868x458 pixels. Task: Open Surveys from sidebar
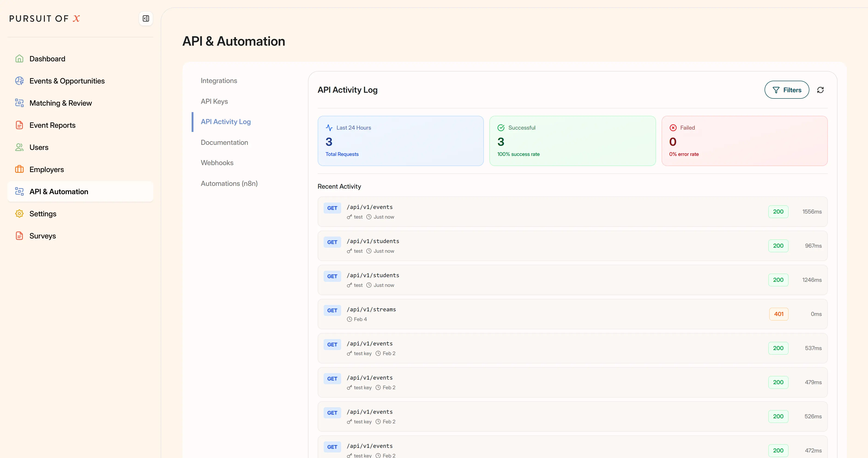pyautogui.click(x=80, y=236)
